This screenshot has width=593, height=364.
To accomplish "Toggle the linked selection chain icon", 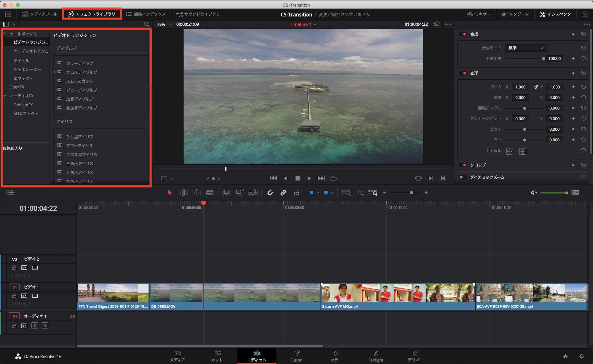I will tap(283, 193).
